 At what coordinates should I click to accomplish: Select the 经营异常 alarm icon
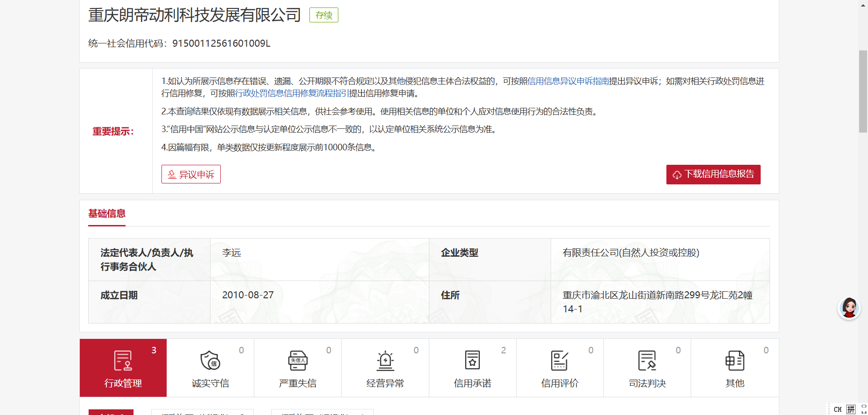click(x=385, y=360)
